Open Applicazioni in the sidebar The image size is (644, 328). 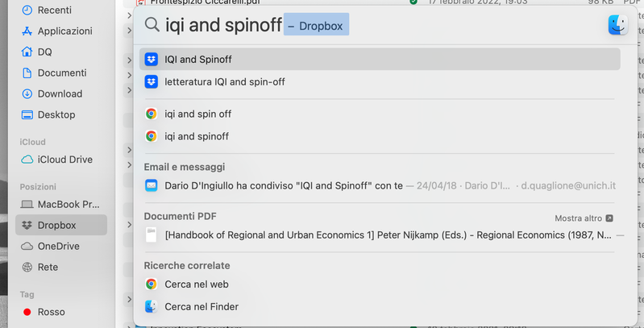coord(64,31)
